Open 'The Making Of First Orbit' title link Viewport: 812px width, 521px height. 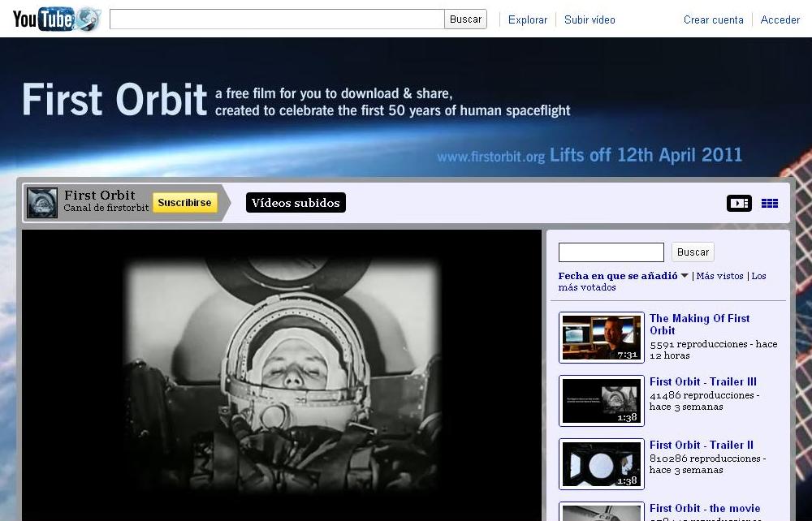(700, 325)
